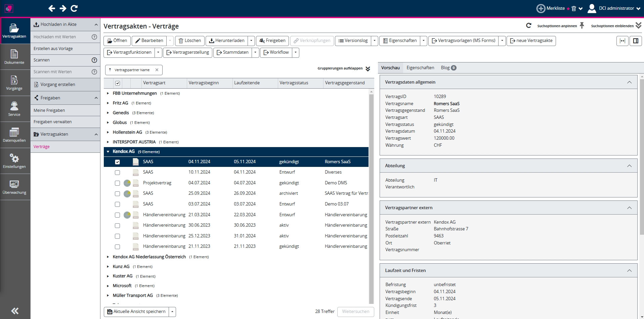Open the Workflow dropdown arrow

click(x=296, y=52)
